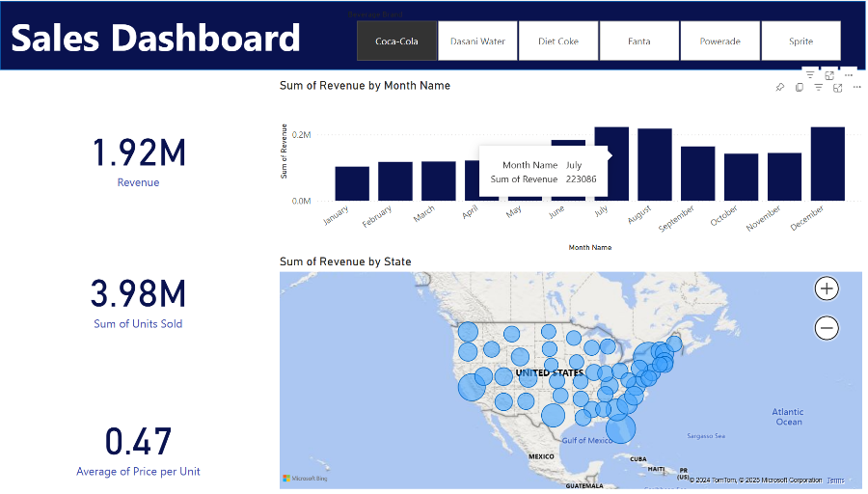Open focus mode for the bar chart
868x494 pixels.
click(837, 88)
